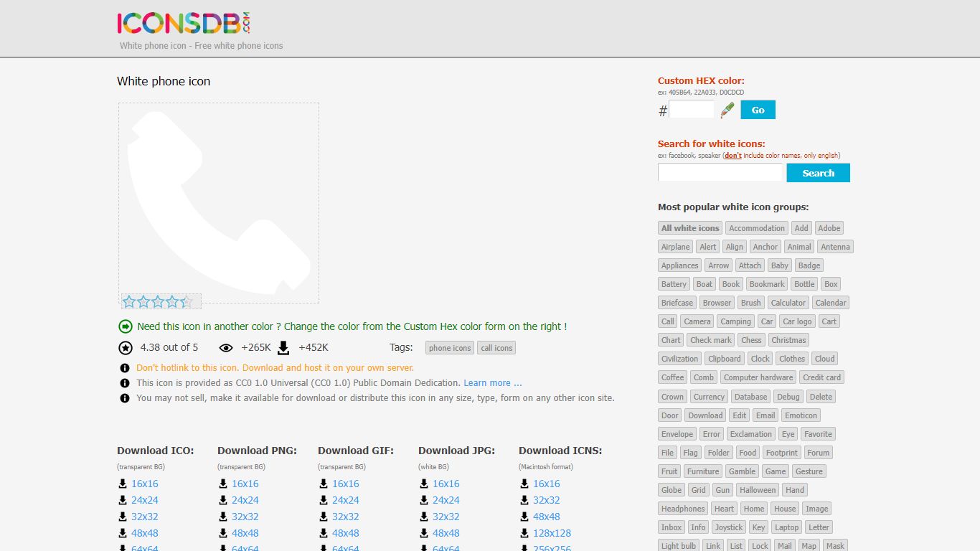Click the info icon beside hotlink warning

pyautogui.click(x=125, y=368)
